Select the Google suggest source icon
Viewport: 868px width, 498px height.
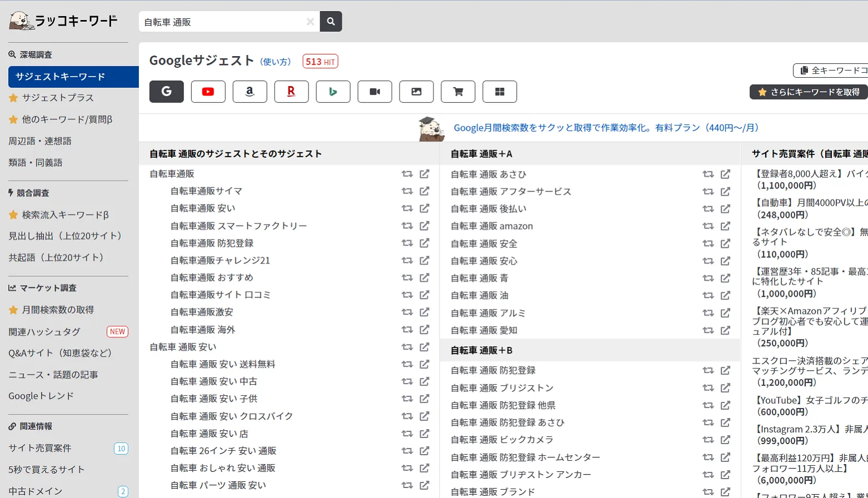click(x=167, y=92)
